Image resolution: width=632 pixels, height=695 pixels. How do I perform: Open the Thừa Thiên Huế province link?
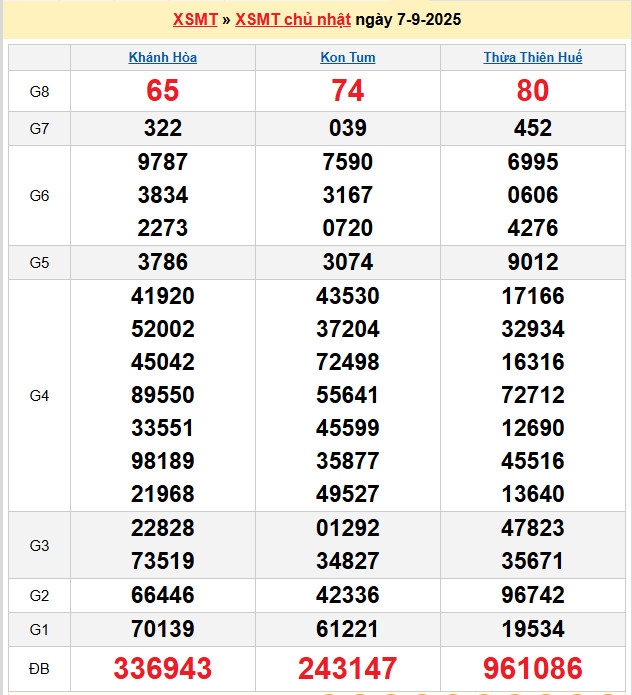[533, 57]
